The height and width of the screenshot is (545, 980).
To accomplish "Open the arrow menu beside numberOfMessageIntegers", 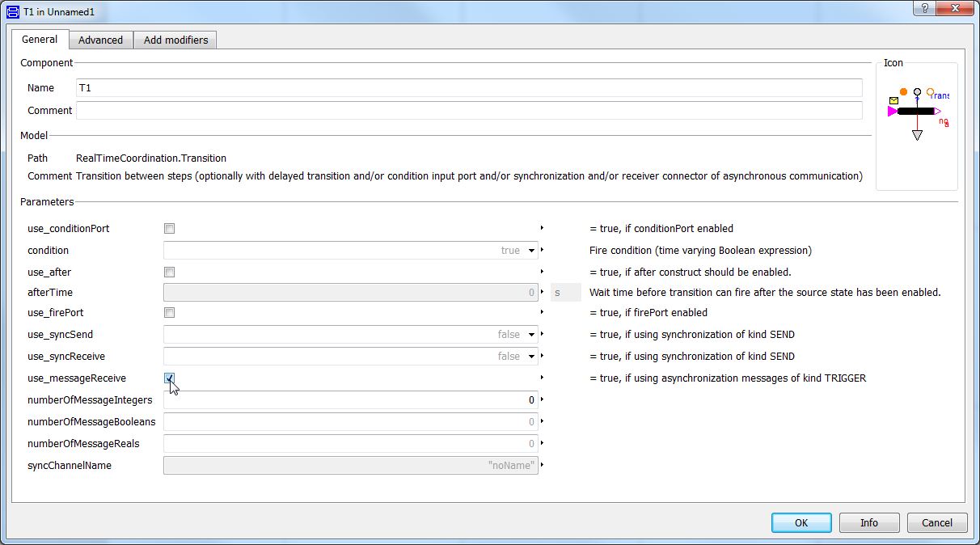I will 542,399.
